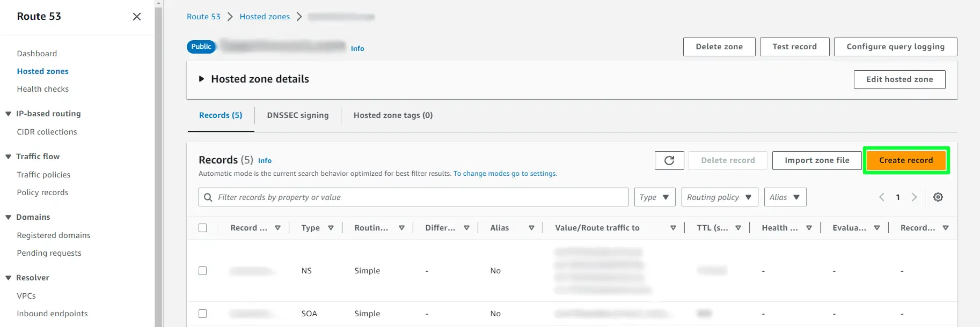Click the Public badge

point(201,47)
